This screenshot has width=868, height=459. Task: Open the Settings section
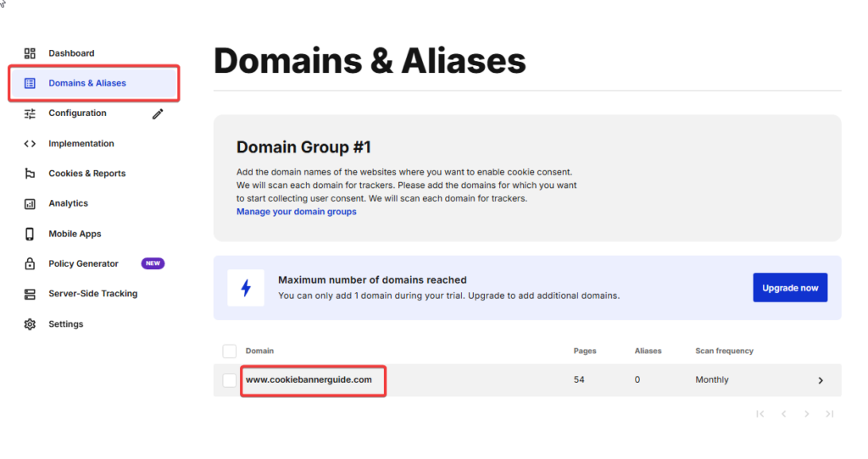(x=66, y=324)
